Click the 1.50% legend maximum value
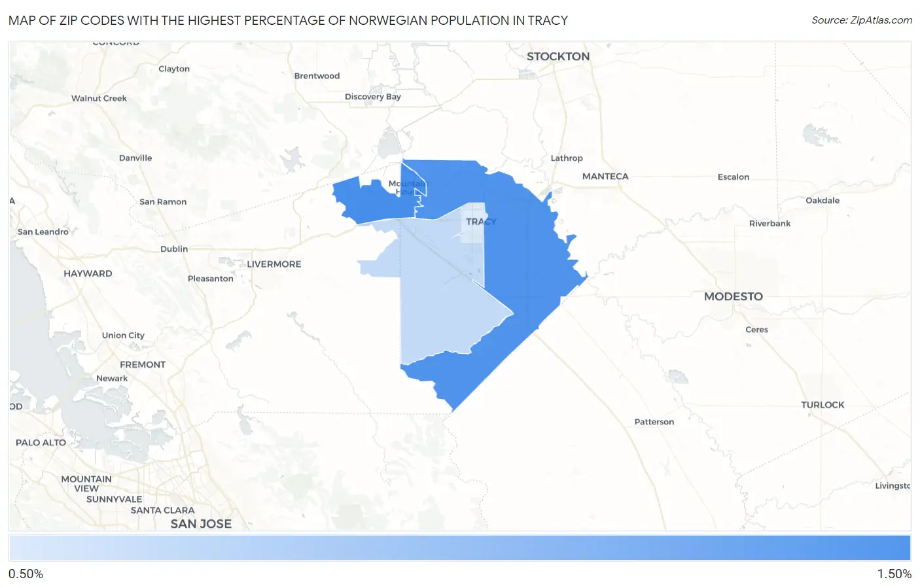 click(x=894, y=574)
